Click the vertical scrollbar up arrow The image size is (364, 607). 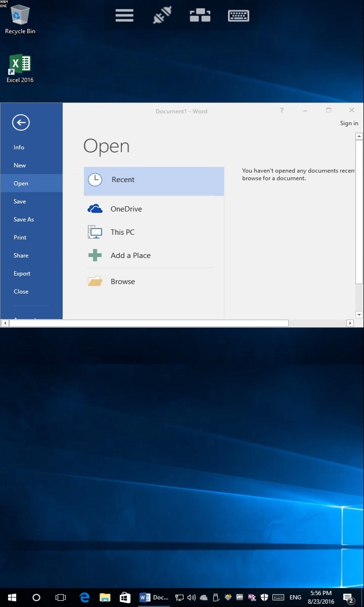click(359, 137)
